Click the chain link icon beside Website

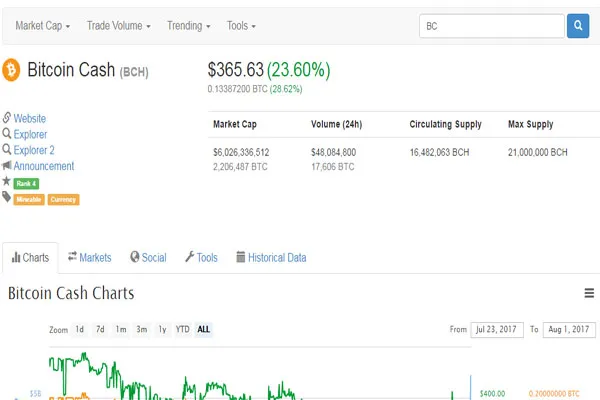(7, 118)
